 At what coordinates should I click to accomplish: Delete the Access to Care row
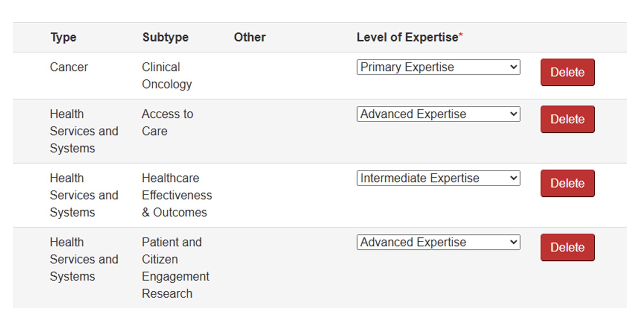click(567, 119)
